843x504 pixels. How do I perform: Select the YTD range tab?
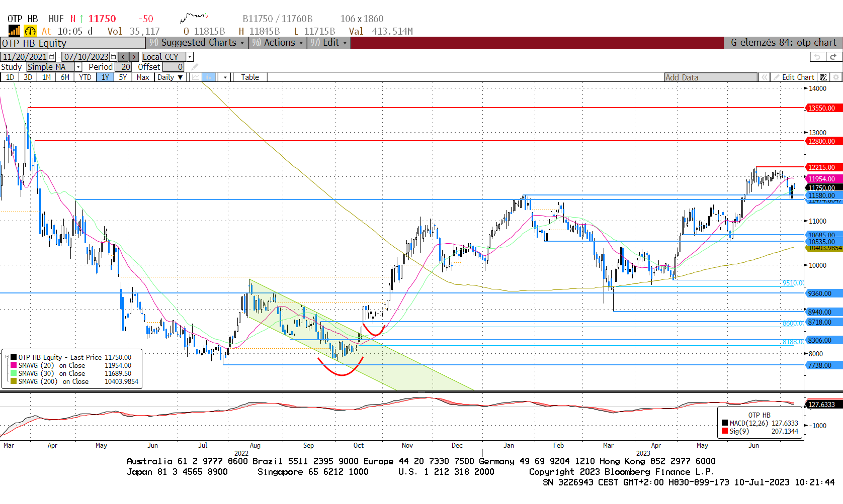(85, 77)
